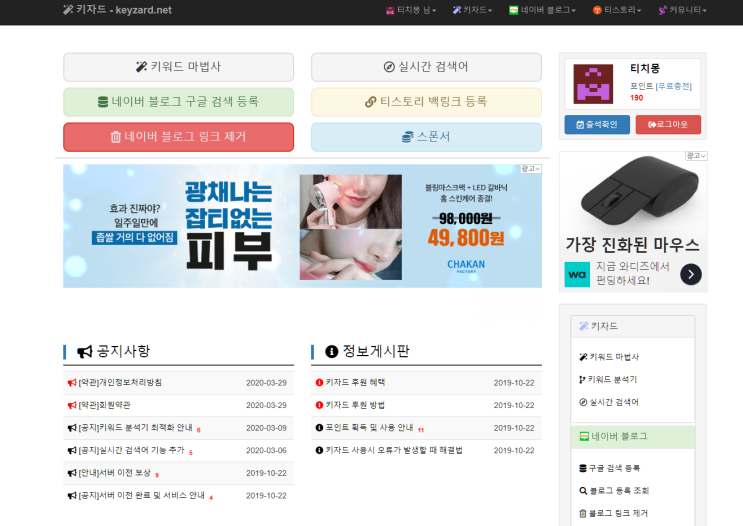Open [공지]서버 이전 완료 및 서비스 안내
This screenshot has width=743, height=526.
point(141,496)
